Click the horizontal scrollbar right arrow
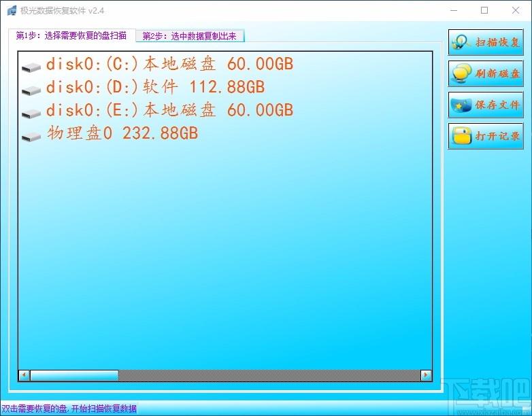 tap(426, 375)
